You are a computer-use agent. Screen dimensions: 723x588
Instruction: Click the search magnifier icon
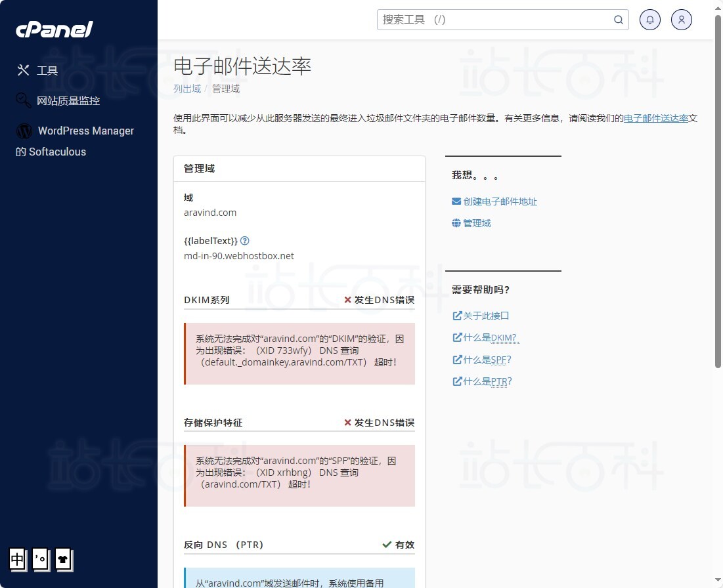618,20
